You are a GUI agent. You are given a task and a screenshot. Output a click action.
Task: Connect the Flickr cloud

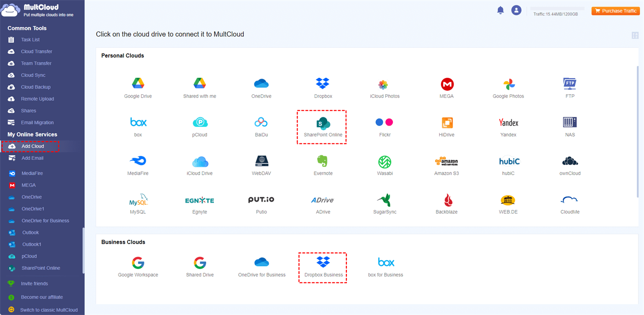point(385,126)
